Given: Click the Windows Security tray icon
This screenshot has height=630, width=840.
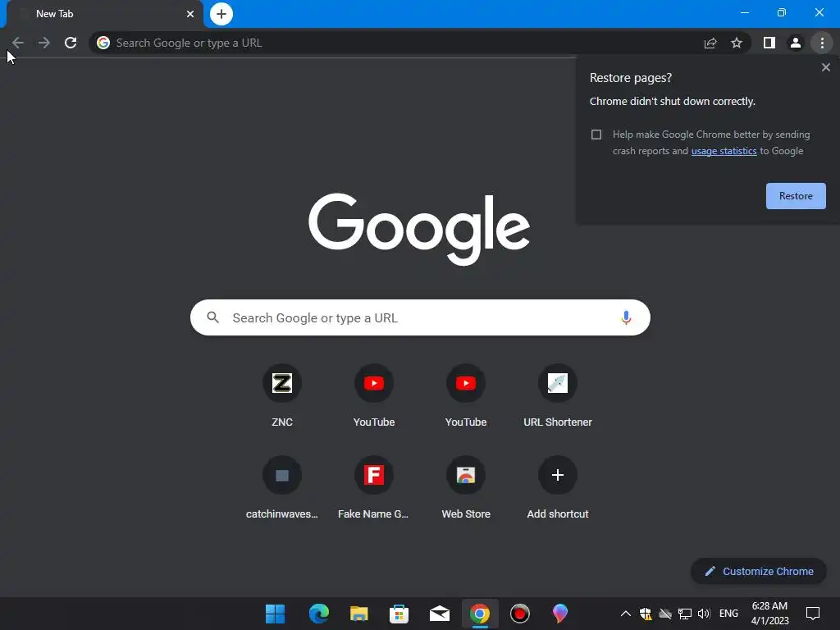Looking at the screenshot, I should click(646, 614).
